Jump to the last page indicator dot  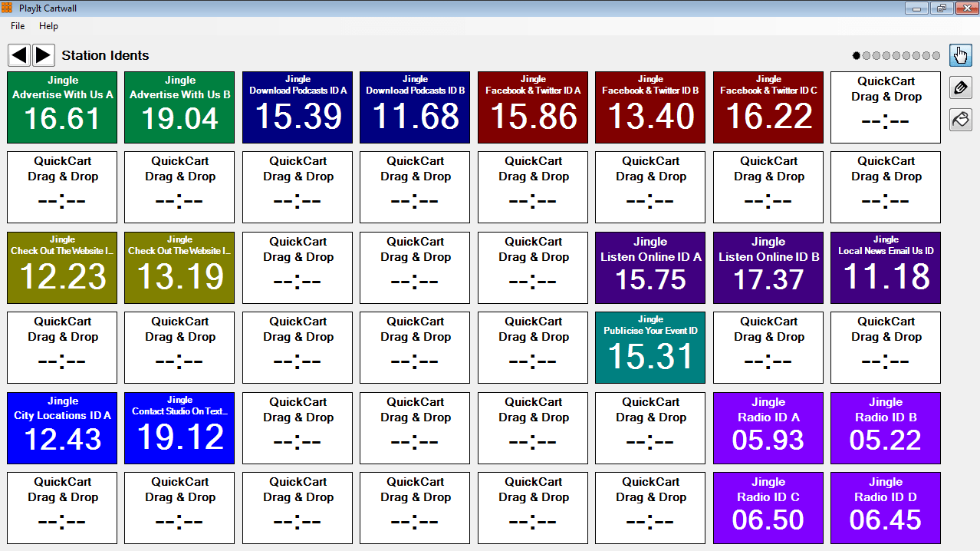click(x=936, y=56)
